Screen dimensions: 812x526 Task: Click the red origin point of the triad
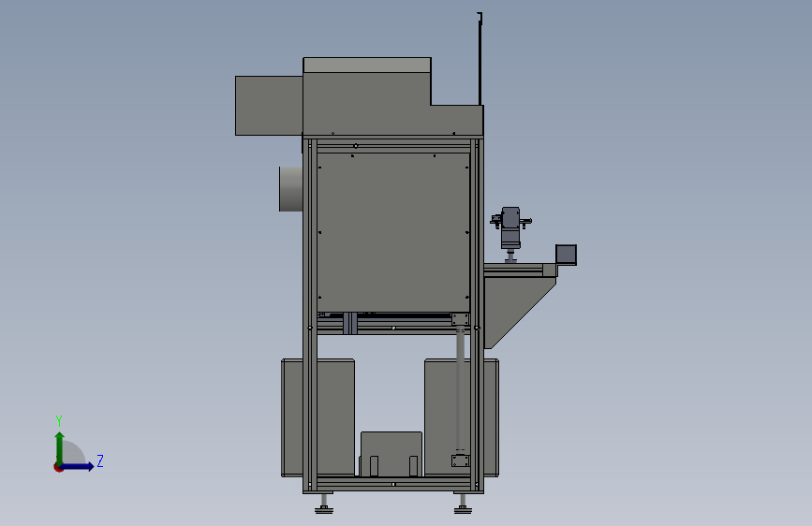pos(58,467)
